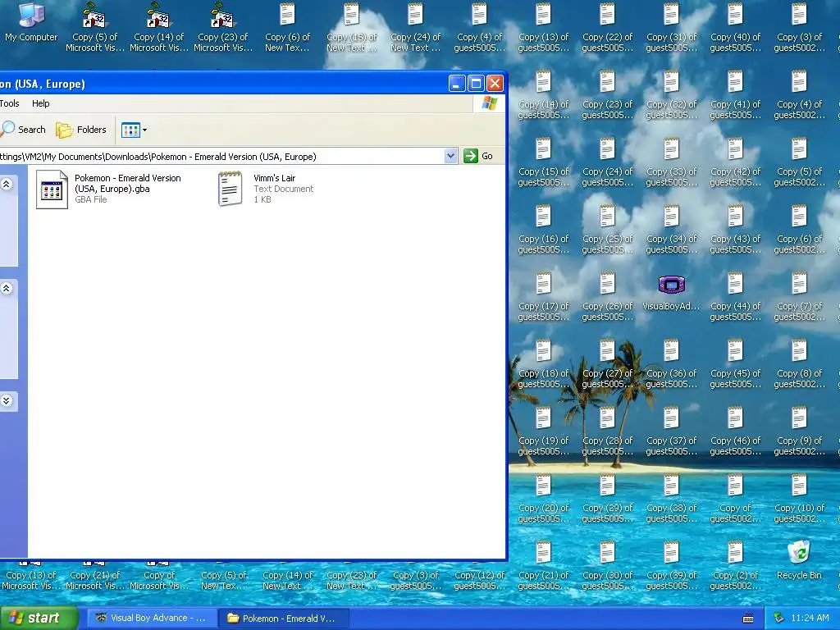840x630 pixels.
Task: Select Copy (24) of New Text file
Action: click(415, 27)
